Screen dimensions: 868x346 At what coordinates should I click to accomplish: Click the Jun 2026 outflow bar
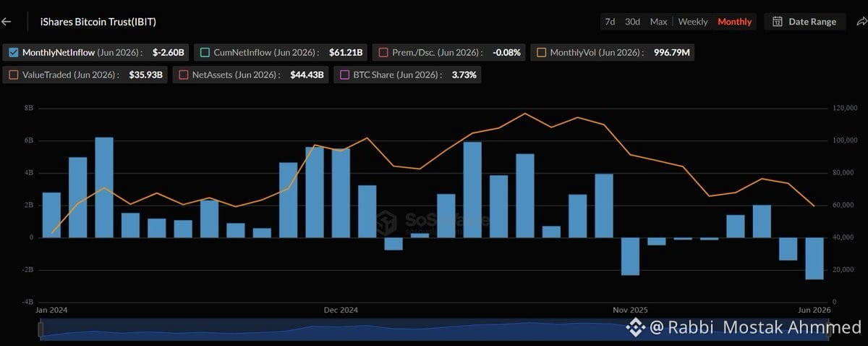pos(814,258)
